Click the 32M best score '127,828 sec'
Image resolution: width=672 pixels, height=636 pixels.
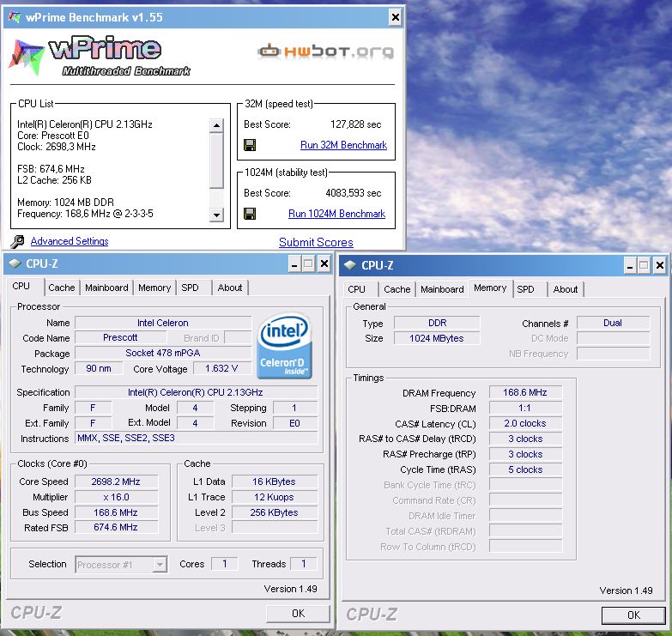pyautogui.click(x=355, y=124)
